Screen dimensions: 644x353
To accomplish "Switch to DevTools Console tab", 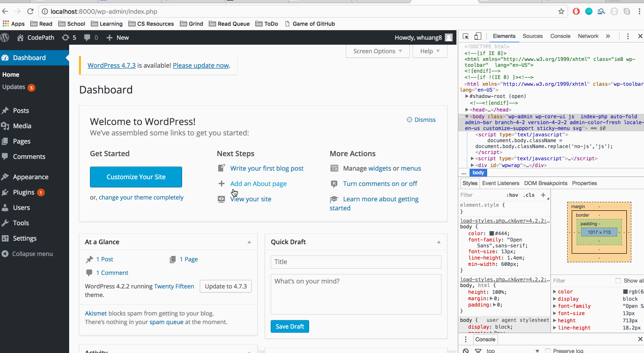I will pyautogui.click(x=560, y=36).
